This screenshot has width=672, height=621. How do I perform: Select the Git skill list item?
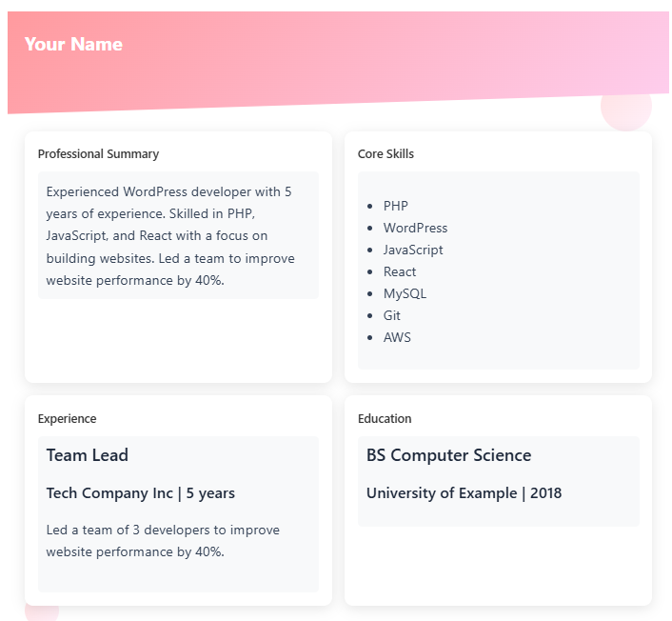coord(392,315)
